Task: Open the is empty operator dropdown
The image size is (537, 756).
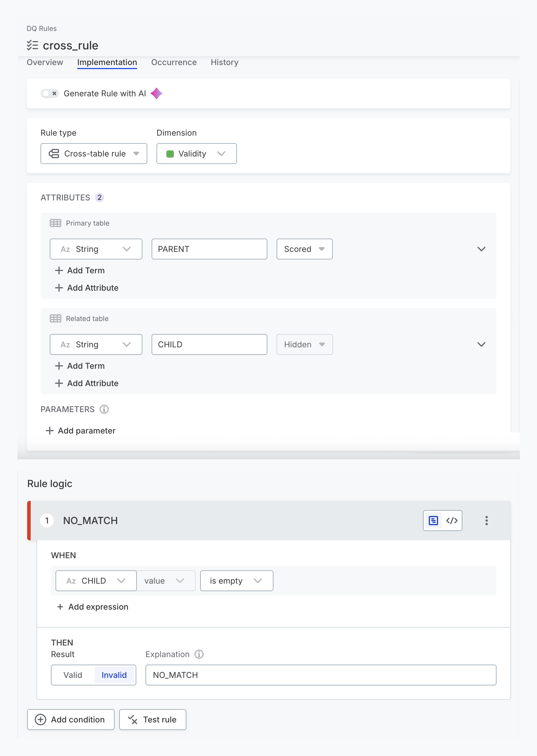Action: coord(237,581)
